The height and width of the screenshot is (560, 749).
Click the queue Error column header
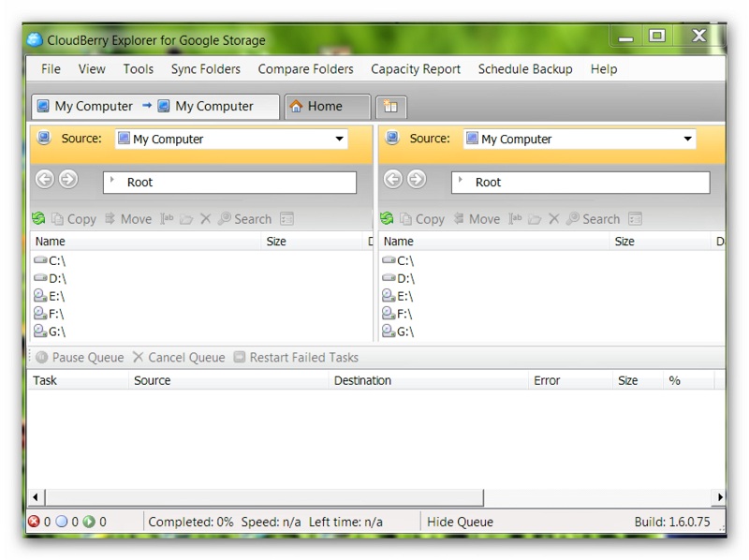(570, 381)
